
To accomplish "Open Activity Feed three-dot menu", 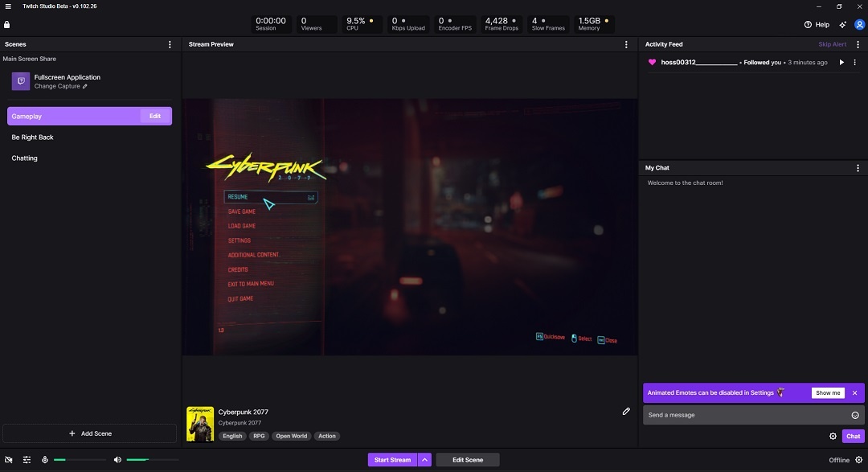I will point(858,44).
